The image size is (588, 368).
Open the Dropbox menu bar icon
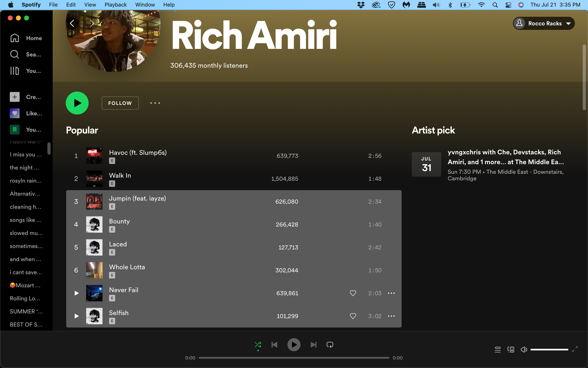(x=361, y=5)
